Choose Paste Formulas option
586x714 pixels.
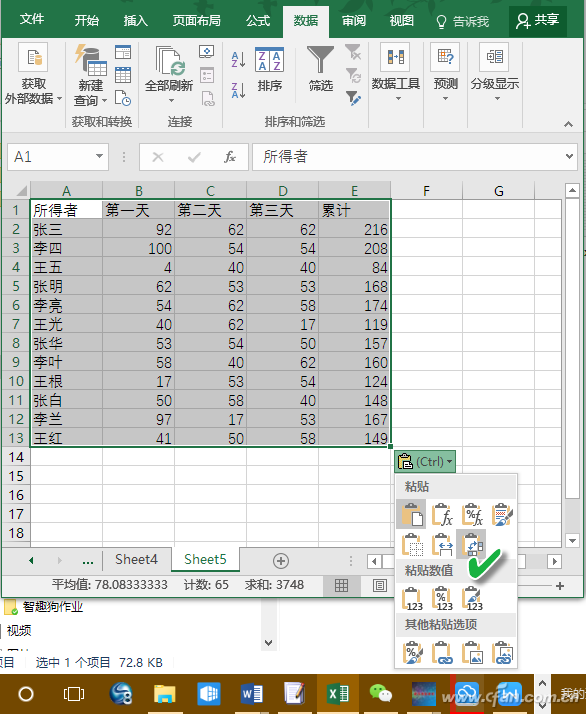pos(442,515)
